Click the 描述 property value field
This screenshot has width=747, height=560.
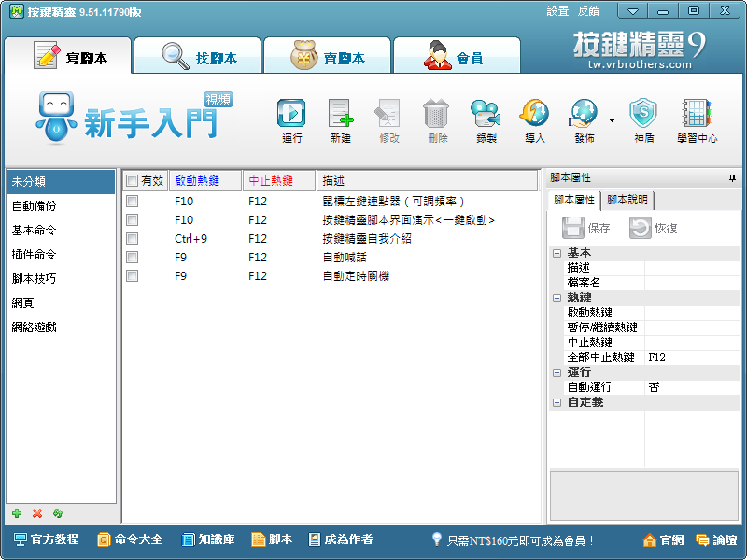tap(692, 268)
